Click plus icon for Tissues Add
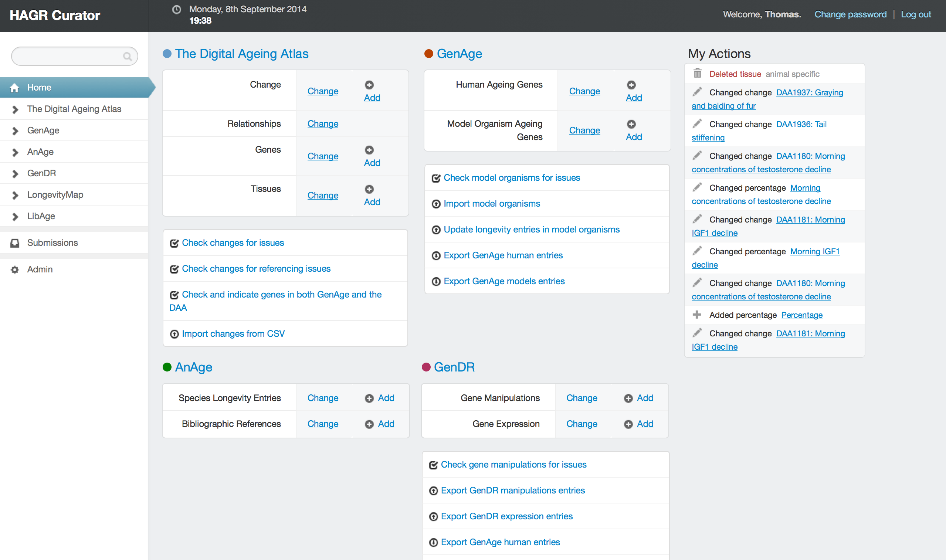 369,189
